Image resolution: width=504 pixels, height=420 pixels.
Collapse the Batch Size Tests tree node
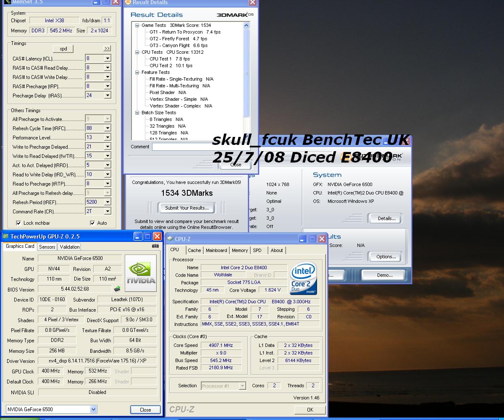(137, 113)
